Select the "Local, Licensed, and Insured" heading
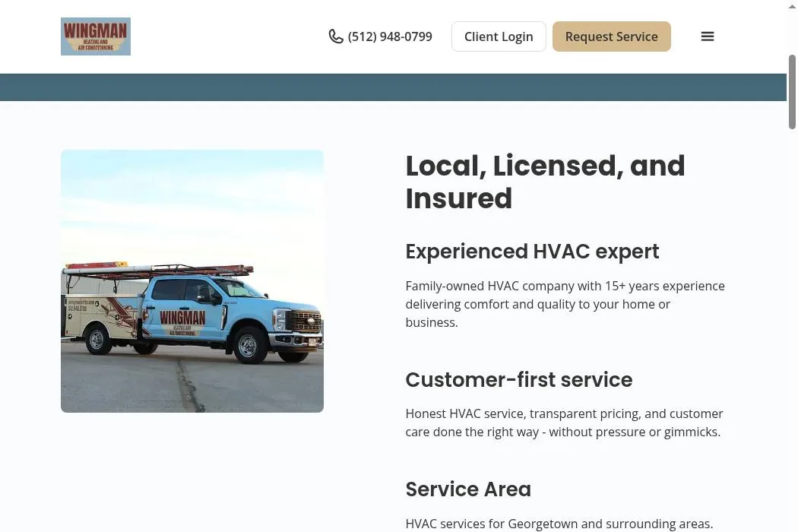 (x=545, y=182)
